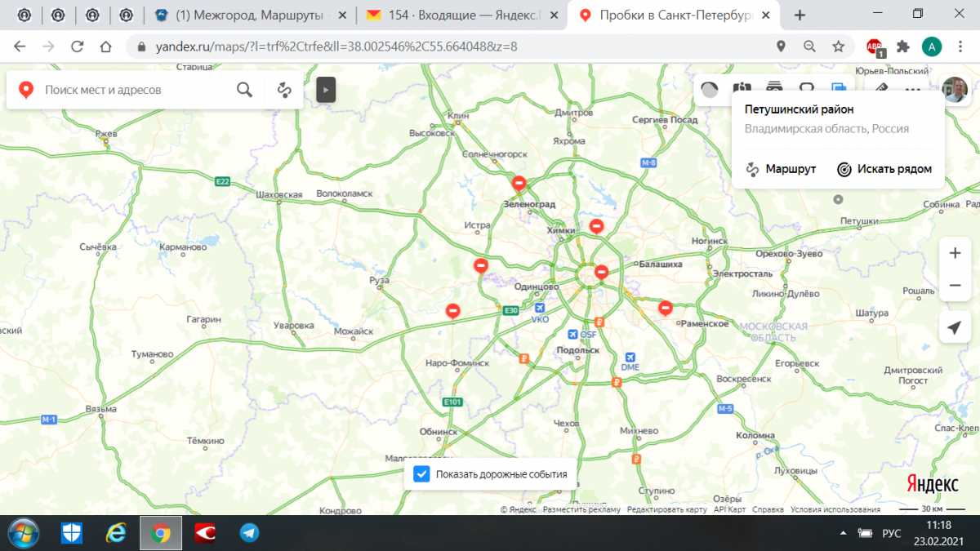
Task: Open the 'API Карт' link
Action: point(730,509)
